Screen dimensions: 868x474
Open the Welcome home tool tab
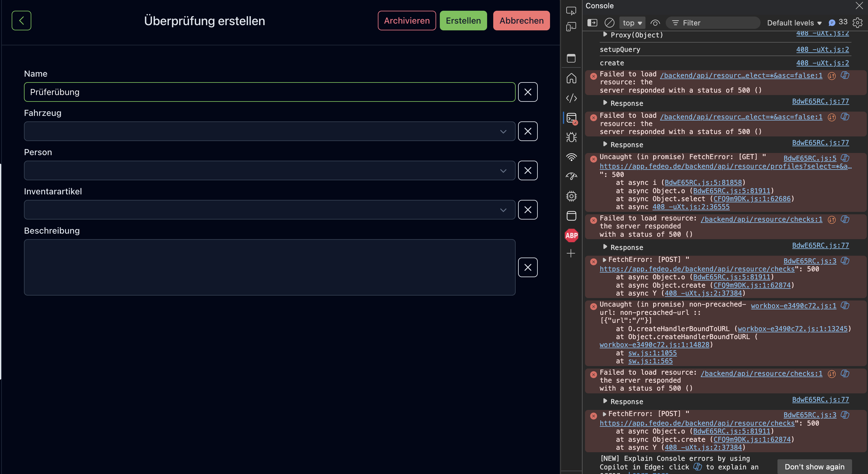coord(572,78)
